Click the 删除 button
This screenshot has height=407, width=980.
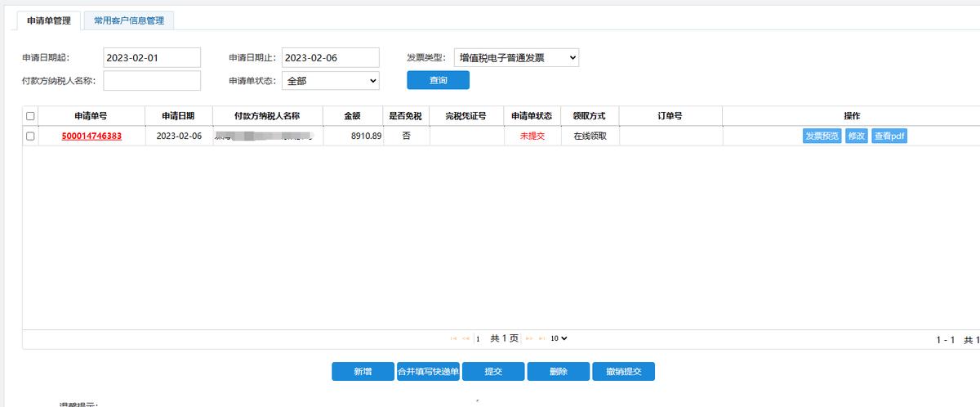pyautogui.click(x=559, y=372)
